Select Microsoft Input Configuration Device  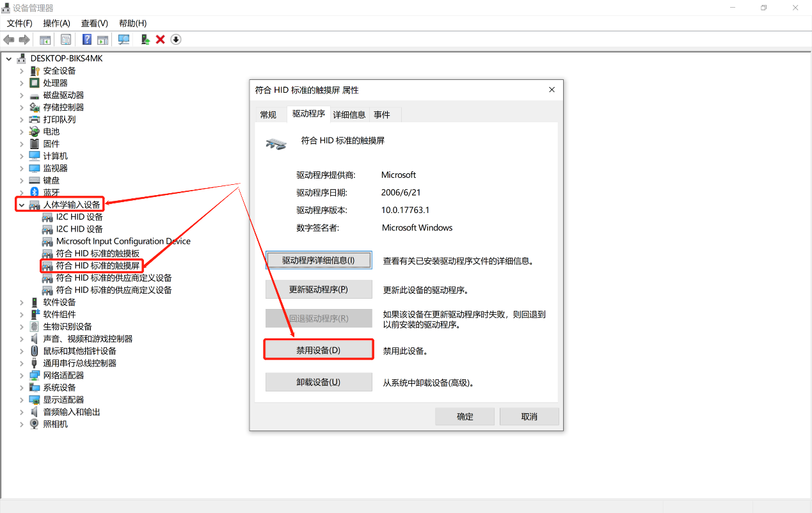pos(123,241)
